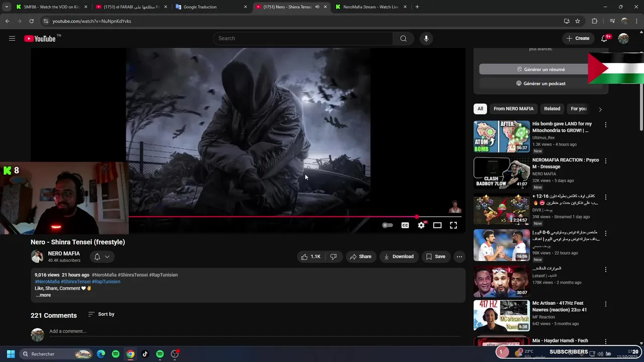The width and height of the screenshot is (644, 362).
Task: Go back in browser history
Action: (x=8, y=21)
